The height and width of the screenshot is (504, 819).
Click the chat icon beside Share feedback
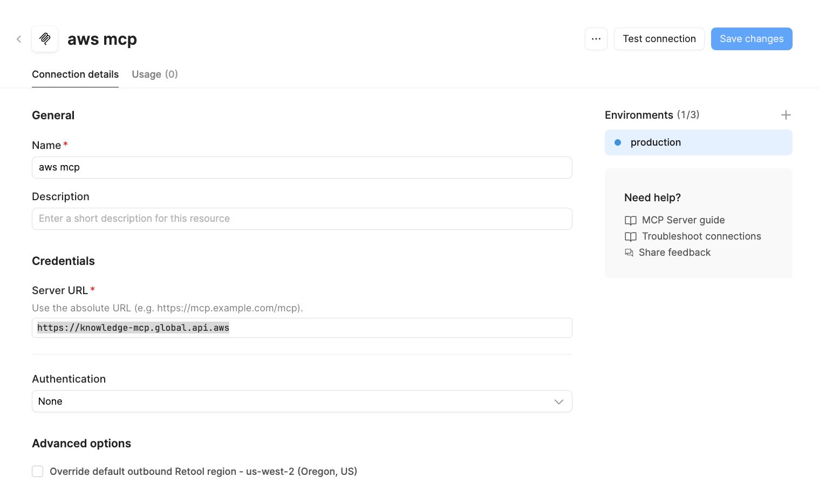coord(629,253)
